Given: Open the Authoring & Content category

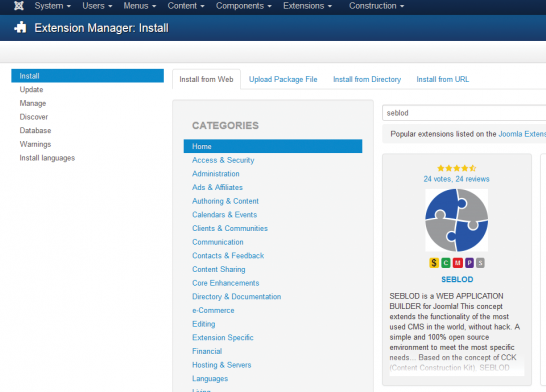Looking at the screenshot, I should click(x=225, y=201).
